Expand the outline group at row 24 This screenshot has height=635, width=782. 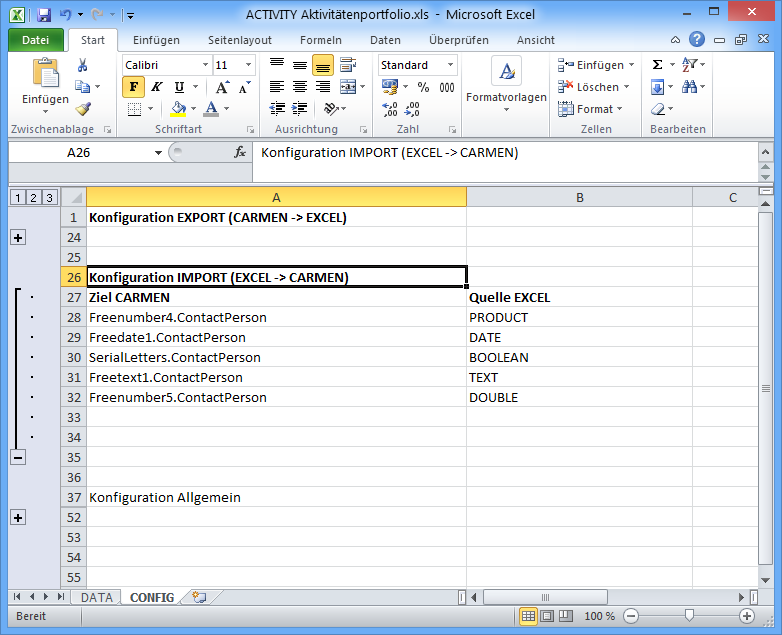tap(18, 237)
